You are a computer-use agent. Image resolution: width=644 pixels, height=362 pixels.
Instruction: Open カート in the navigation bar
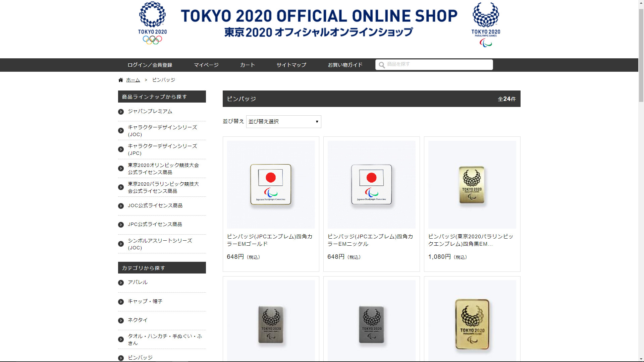248,65
